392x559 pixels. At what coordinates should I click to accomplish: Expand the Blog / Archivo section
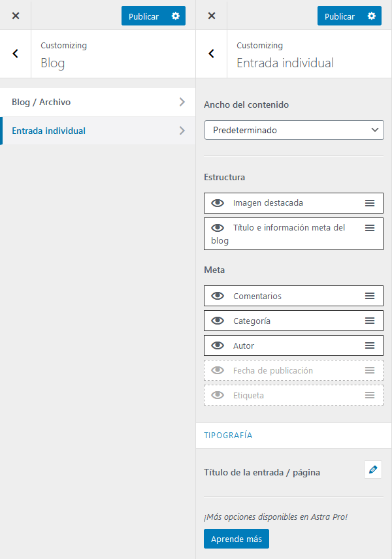[x=98, y=102]
